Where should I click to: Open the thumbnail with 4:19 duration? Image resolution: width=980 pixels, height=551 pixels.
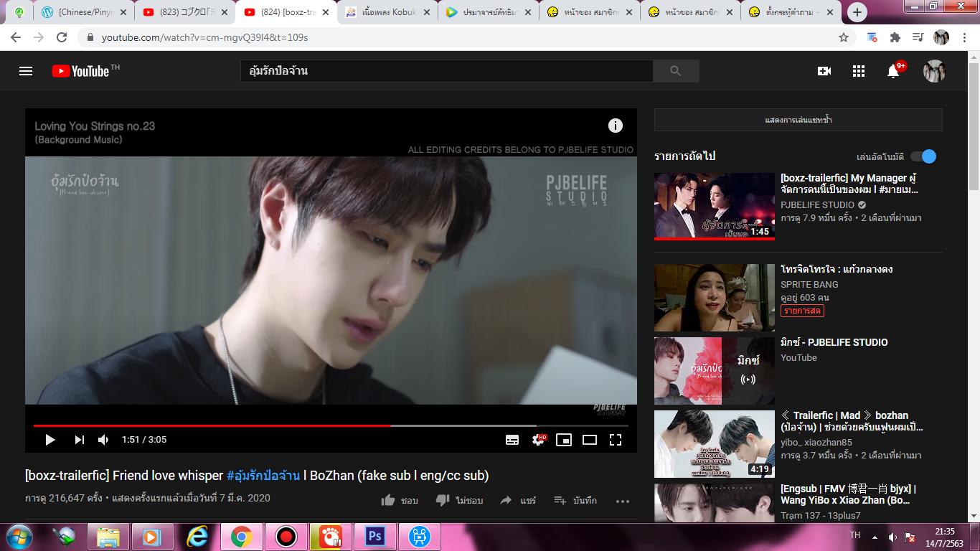point(715,444)
